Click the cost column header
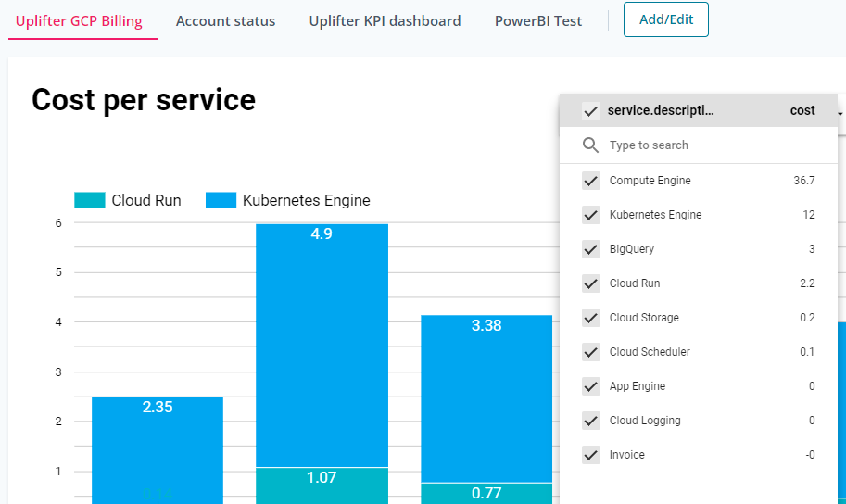The height and width of the screenshot is (504, 846). tap(802, 110)
